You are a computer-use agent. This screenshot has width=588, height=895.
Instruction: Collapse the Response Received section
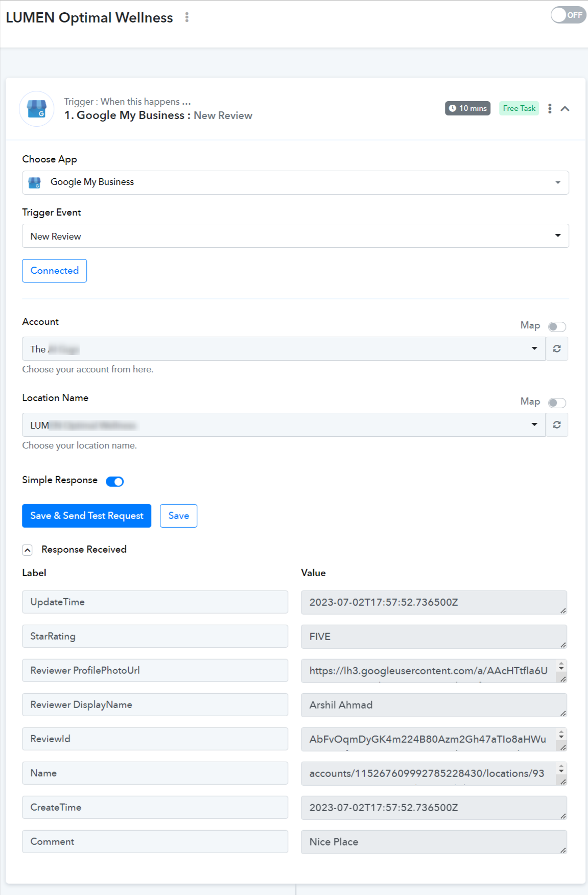28,550
